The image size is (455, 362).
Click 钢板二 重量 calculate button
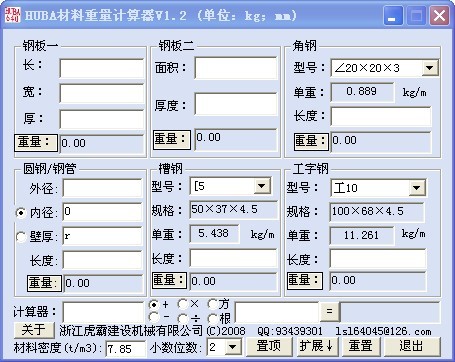[172, 139]
